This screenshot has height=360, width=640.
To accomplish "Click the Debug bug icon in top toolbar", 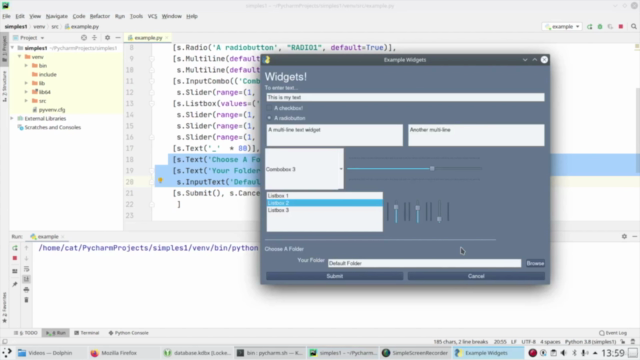I will pyautogui.click(x=600, y=27).
